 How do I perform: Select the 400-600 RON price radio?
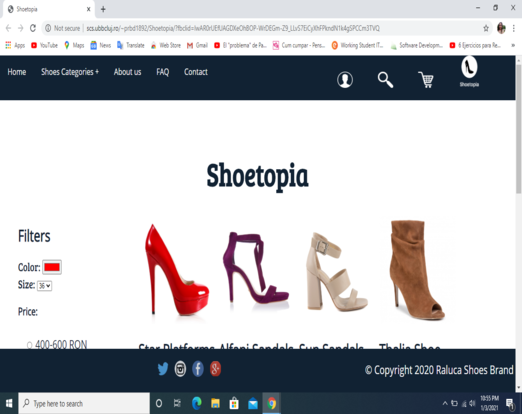[x=29, y=345]
